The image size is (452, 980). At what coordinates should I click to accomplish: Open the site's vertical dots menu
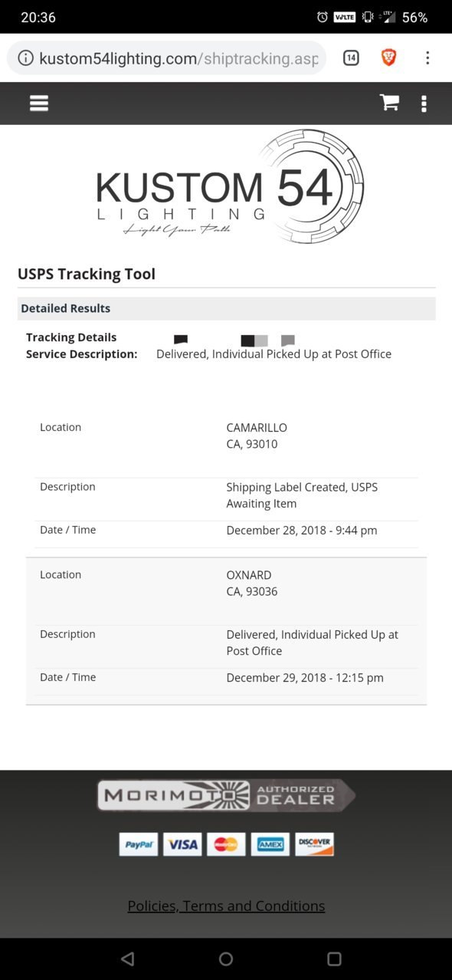(424, 104)
